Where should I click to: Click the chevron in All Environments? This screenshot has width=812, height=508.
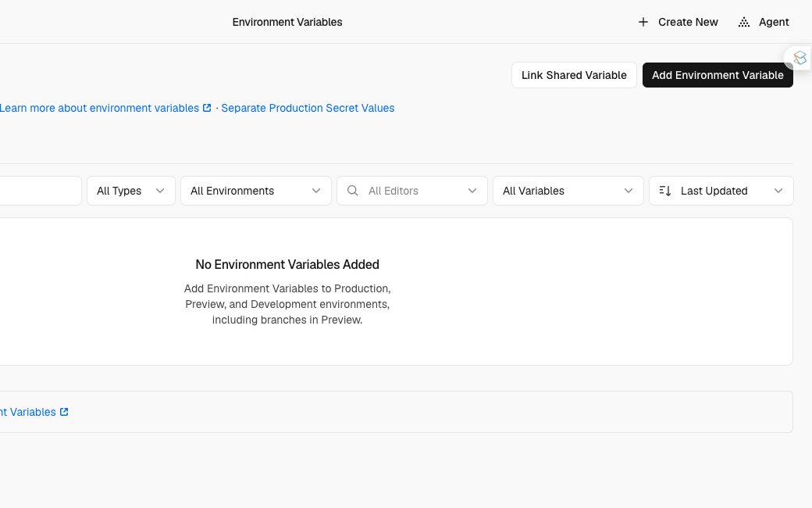pyautogui.click(x=316, y=191)
